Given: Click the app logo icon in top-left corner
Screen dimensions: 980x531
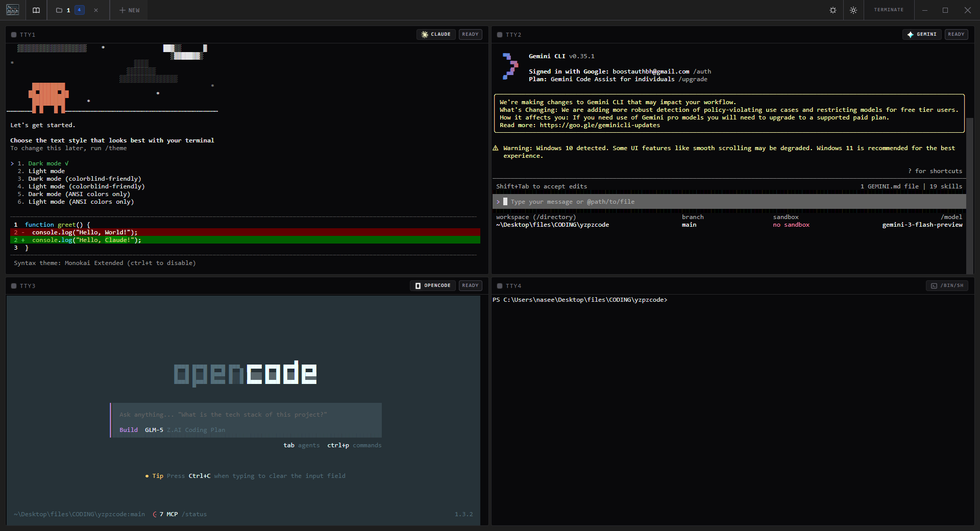Looking at the screenshot, I should [x=13, y=10].
